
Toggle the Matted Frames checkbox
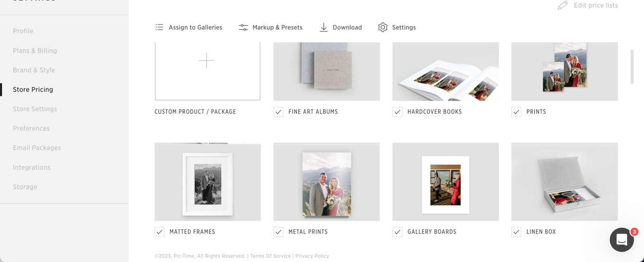159,232
